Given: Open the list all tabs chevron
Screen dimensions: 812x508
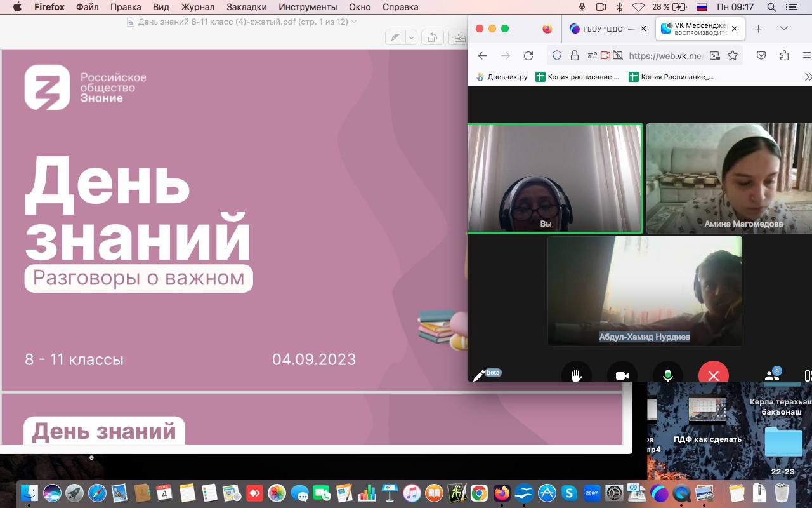Looking at the screenshot, I should (784, 29).
